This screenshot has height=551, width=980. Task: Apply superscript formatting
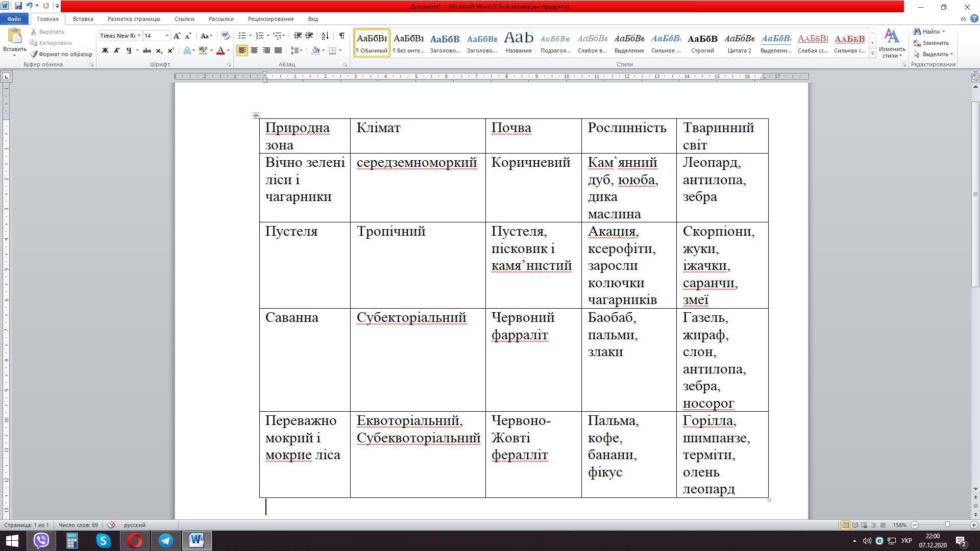click(x=171, y=51)
